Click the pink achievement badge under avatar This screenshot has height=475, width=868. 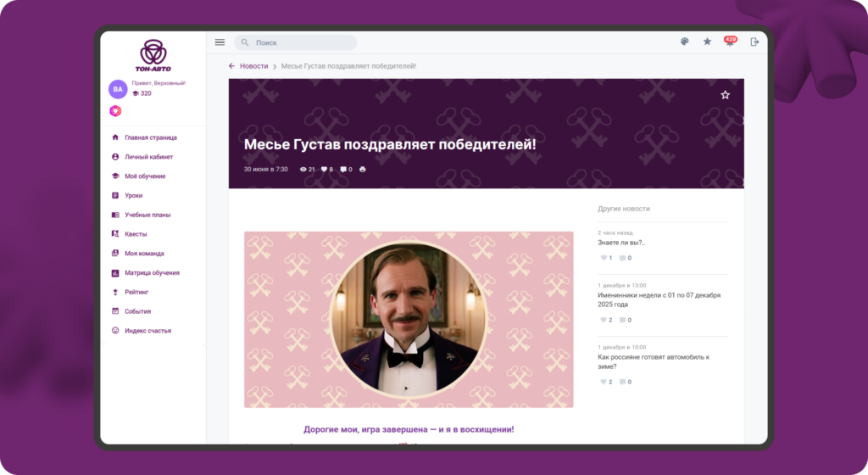click(x=115, y=111)
